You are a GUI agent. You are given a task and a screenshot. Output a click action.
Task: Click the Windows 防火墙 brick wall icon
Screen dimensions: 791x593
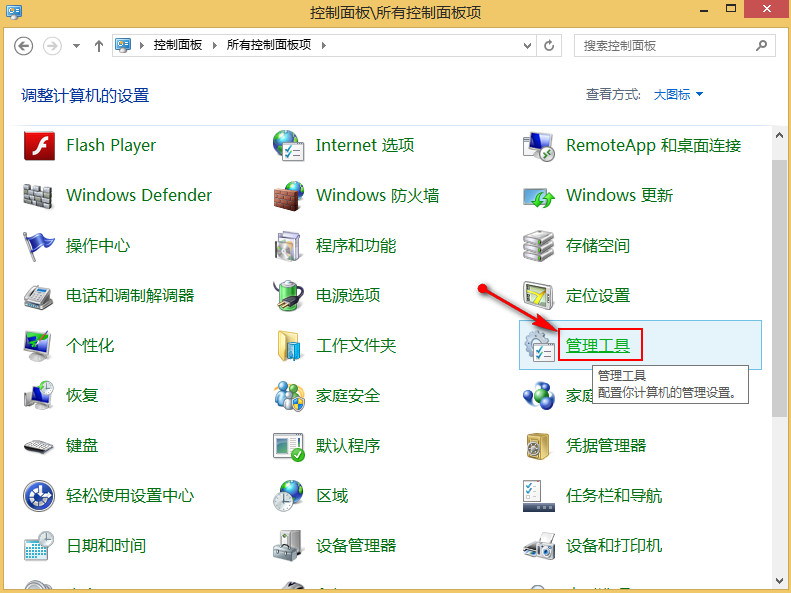(289, 196)
